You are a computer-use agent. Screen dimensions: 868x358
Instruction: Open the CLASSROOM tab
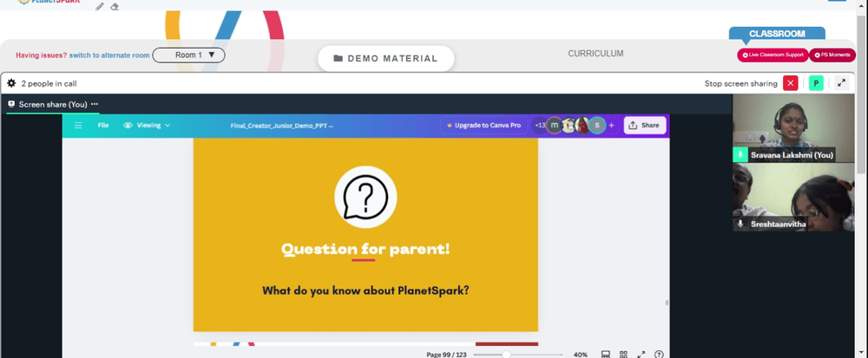point(777,34)
